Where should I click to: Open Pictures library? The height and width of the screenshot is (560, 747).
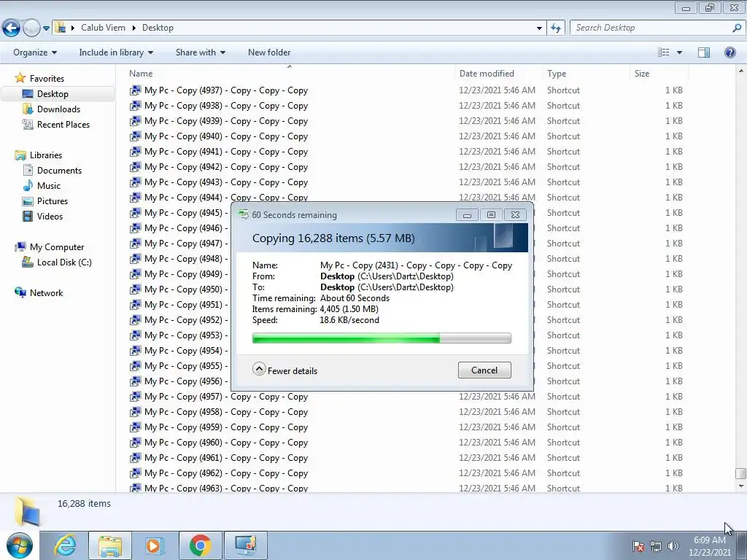(x=53, y=201)
